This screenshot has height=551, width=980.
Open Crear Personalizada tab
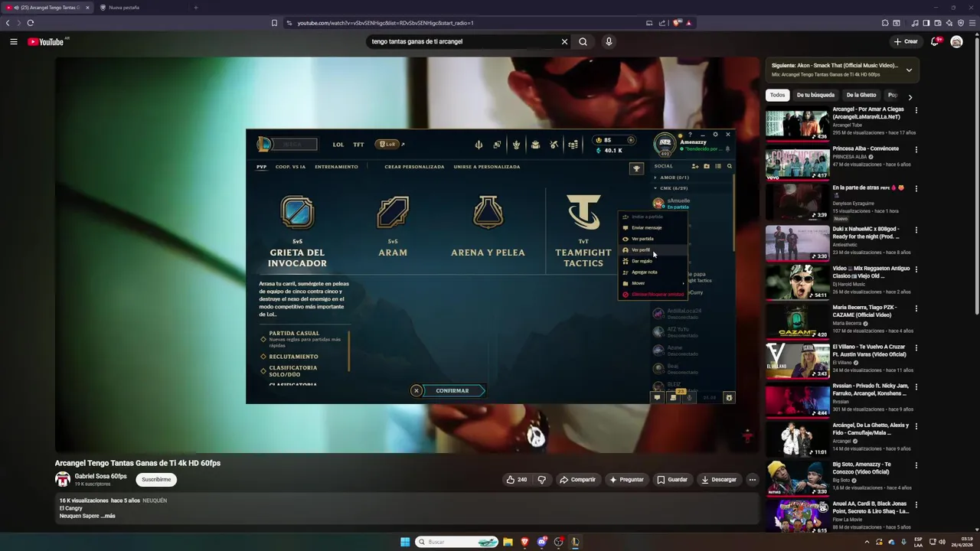[414, 167]
